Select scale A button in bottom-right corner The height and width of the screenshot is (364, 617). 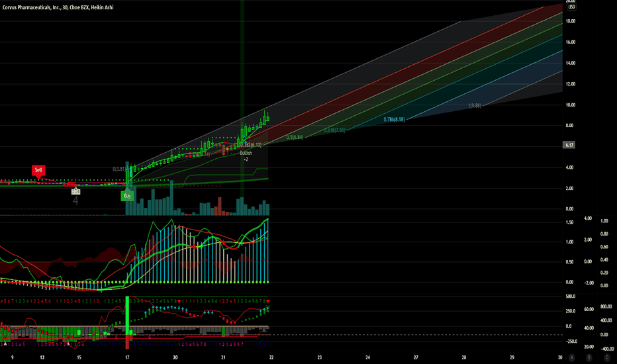571,357
